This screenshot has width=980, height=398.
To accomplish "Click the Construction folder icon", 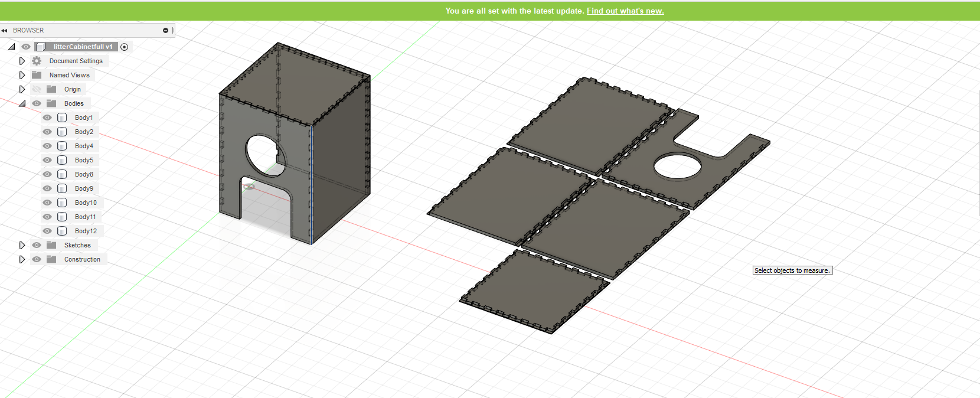I will coord(51,259).
